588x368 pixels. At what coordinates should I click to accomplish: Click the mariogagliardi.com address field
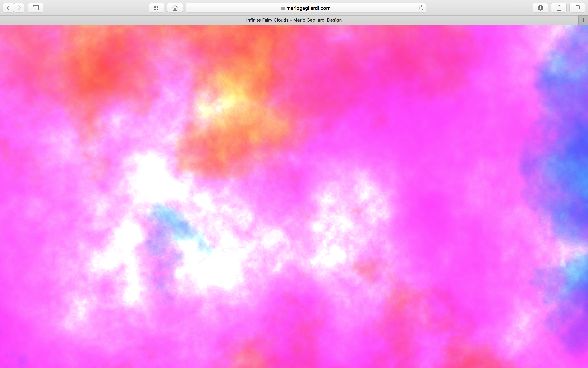coord(306,8)
